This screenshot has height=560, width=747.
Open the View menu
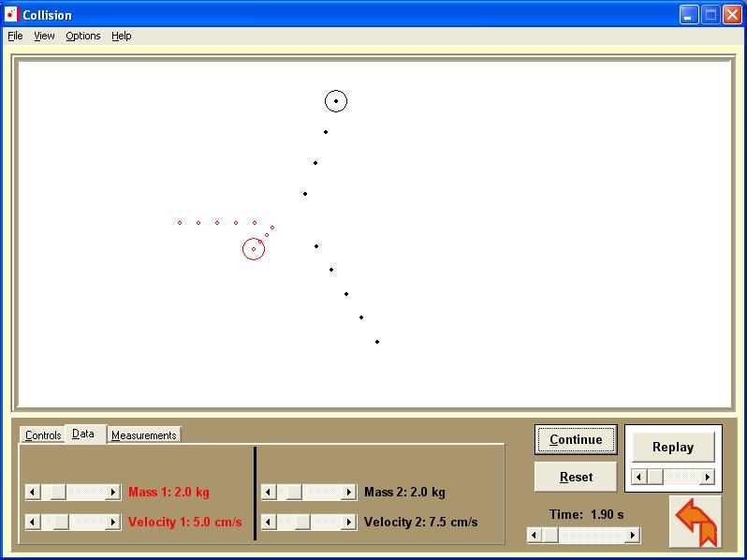click(44, 36)
